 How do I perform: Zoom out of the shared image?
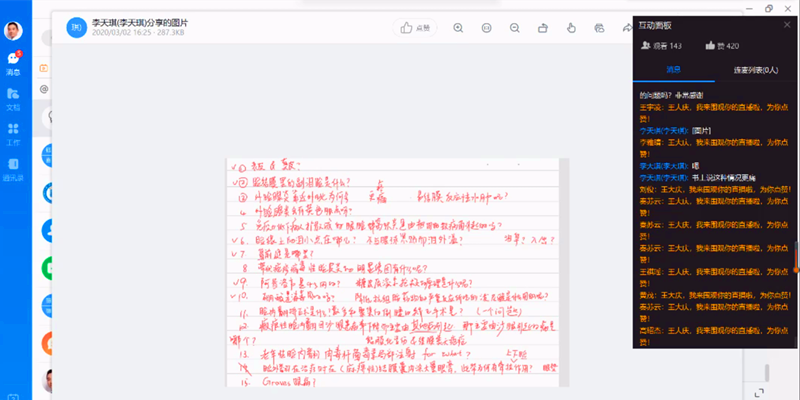pyautogui.click(x=516, y=28)
